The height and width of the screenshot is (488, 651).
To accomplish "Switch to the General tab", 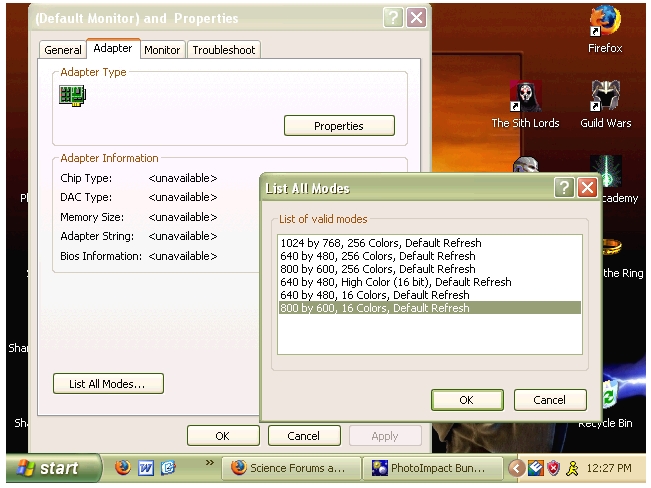I will point(63,50).
